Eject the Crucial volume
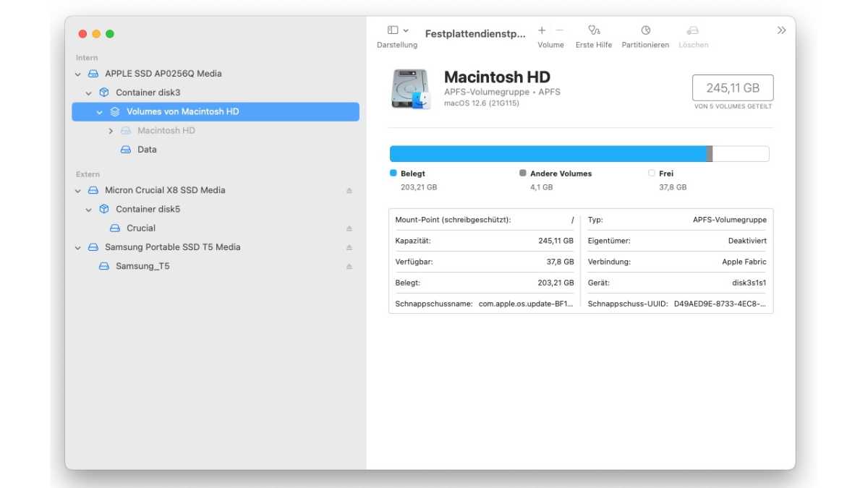 point(349,228)
